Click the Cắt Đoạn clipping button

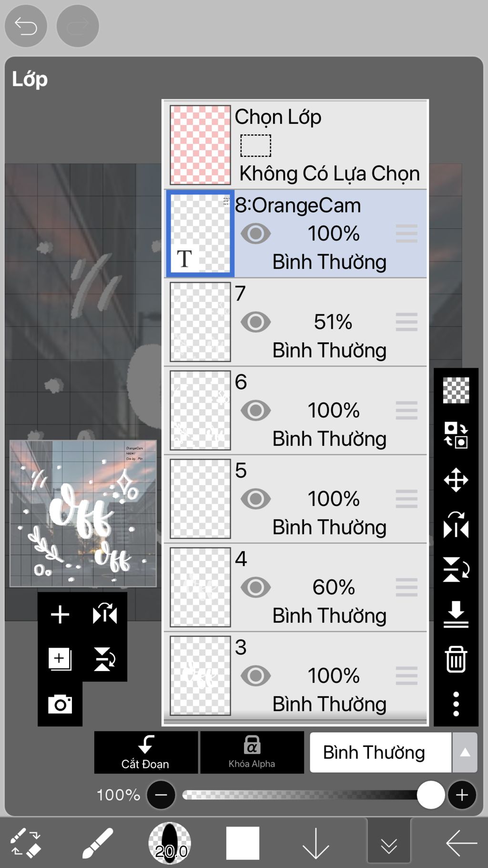click(x=146, y=752)
